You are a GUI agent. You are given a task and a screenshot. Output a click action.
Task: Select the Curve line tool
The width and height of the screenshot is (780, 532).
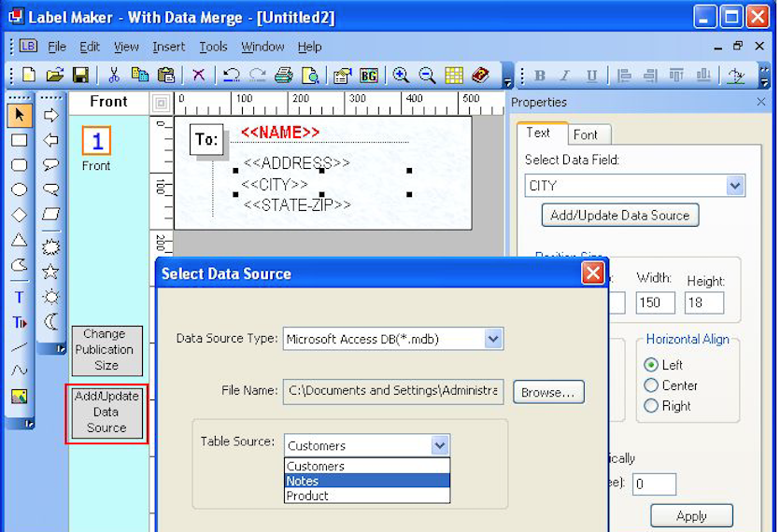[x=20, y=371]
